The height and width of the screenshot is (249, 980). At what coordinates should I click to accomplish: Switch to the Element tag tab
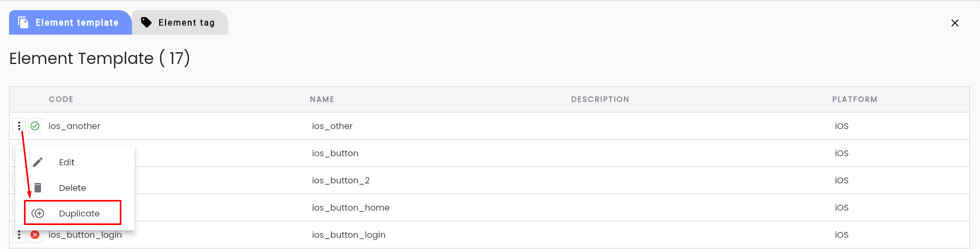(x=180, y=22)
